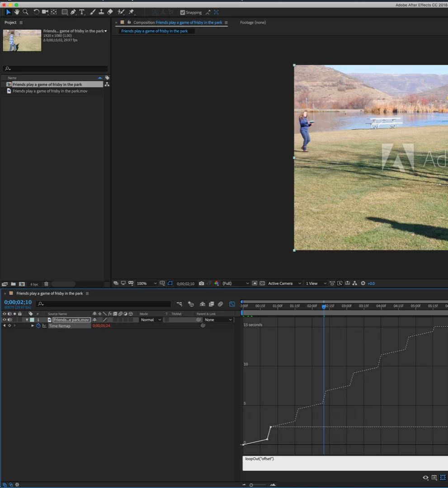448x488 pixels.
Task: Select the Puppet Pin tool
Action: [x=132, y=12]
